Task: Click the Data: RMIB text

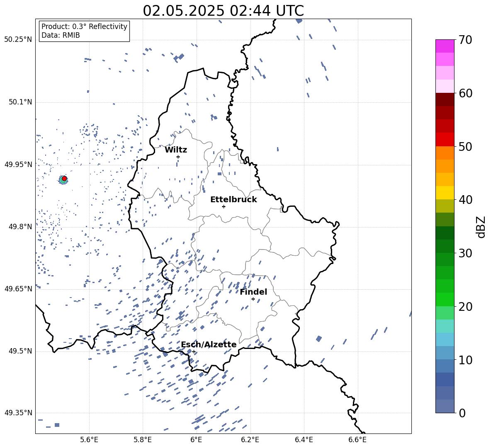Action: click(x=61, y=35)
